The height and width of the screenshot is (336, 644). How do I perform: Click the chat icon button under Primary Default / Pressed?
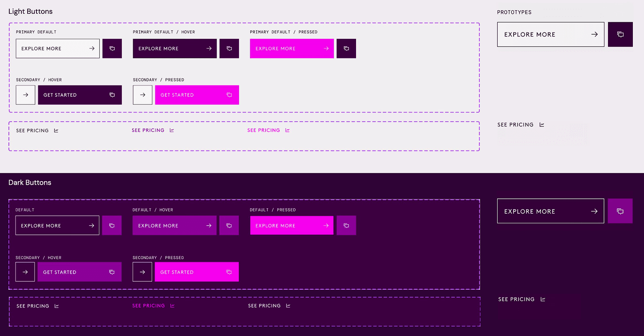click(346, 49)
